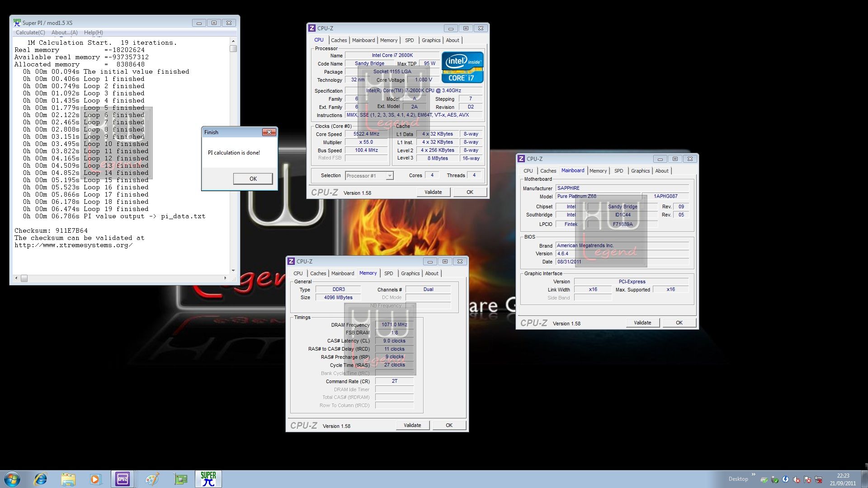This screenshot has width=868, height=488.
Task: Open the Paint palette icon in taskbar
Action: [152, 479]
